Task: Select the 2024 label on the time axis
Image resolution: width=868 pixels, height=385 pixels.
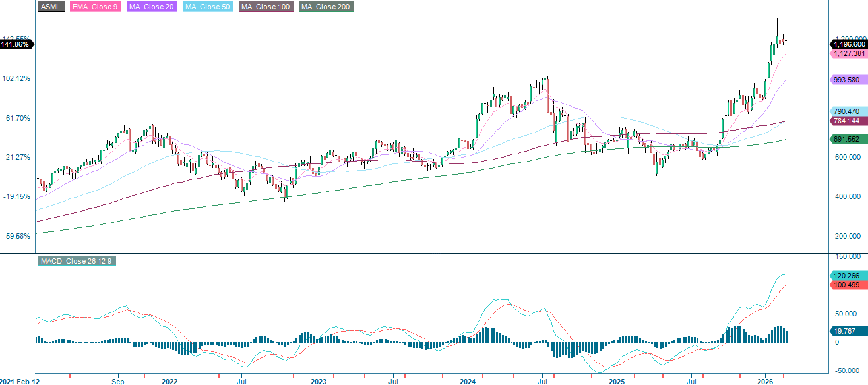Action: 469,381
